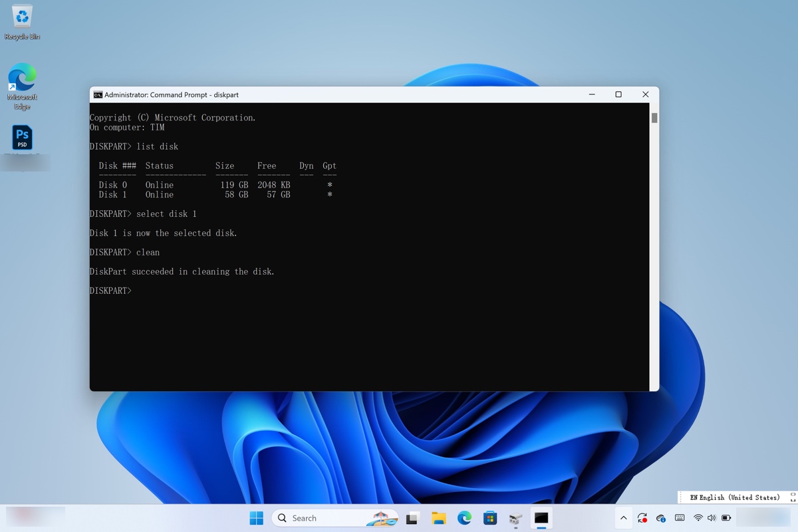The image size is (798, 532).
Task: Open the PSD file on the desktop
Action: tap(22, 136)
